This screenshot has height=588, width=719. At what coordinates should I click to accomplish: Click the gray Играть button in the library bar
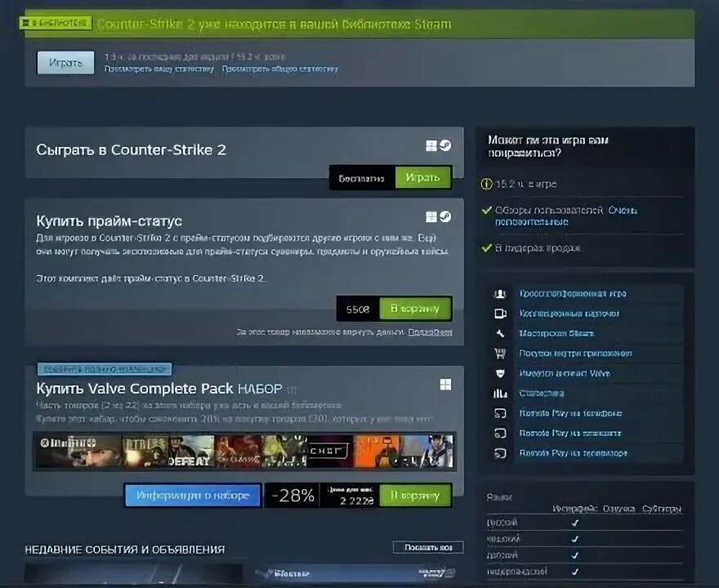pyautogui.click(x=65, y=63)
